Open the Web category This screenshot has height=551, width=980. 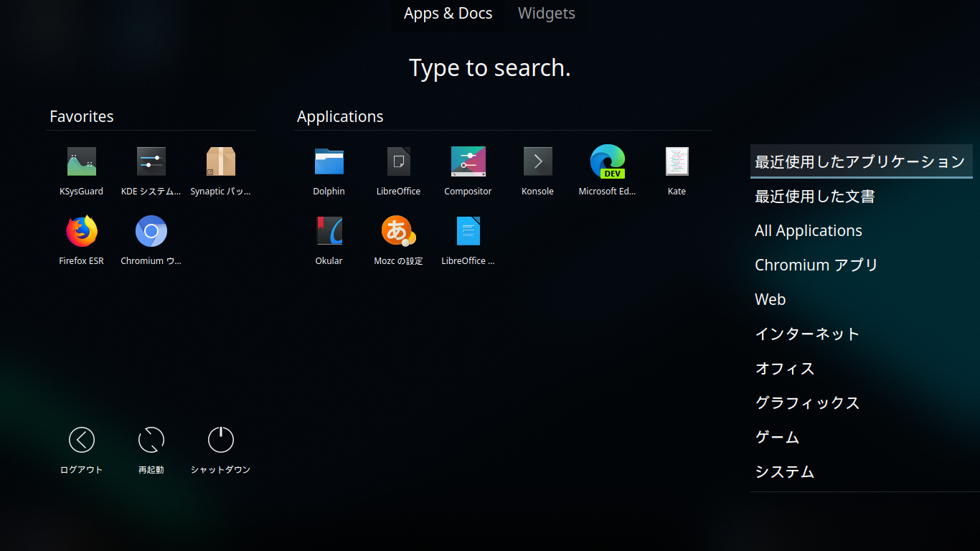[861, 299]
